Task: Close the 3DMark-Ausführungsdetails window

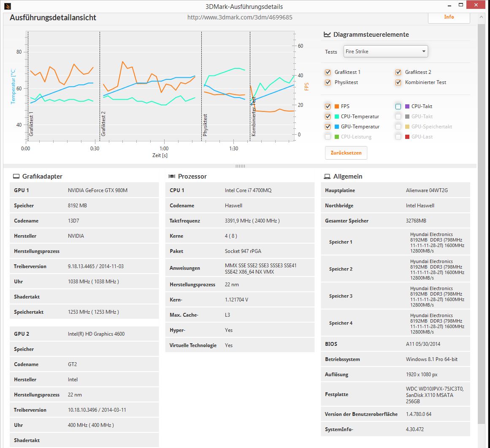Action: (x=476, y=5)
